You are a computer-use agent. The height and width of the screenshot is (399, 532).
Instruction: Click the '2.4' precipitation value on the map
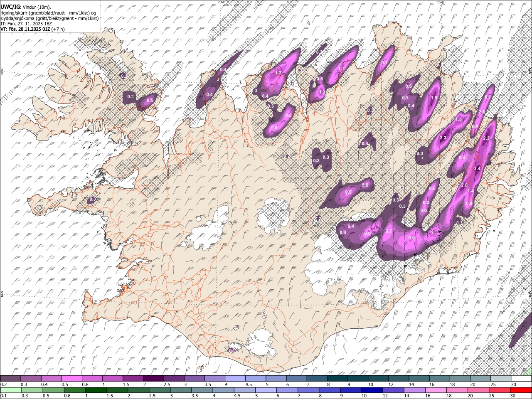[x=477, y=168]
